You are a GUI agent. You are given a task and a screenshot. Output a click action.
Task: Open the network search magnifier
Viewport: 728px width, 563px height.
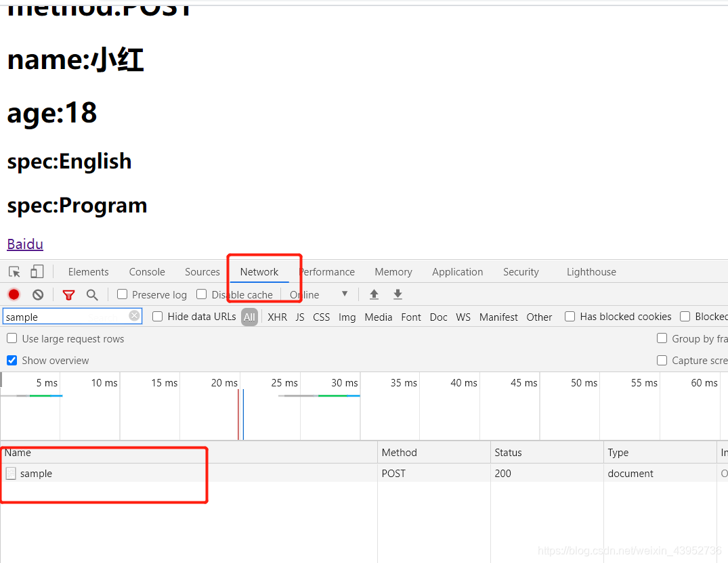(92, 294)
